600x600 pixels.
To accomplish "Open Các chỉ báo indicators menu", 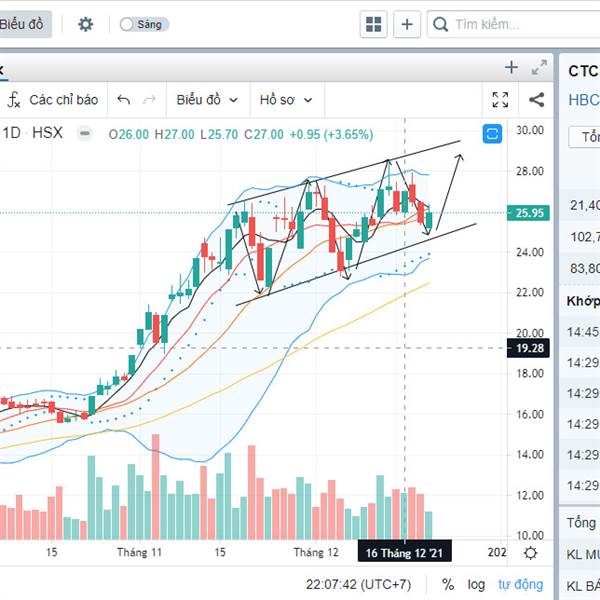I will tap(53, 100).
